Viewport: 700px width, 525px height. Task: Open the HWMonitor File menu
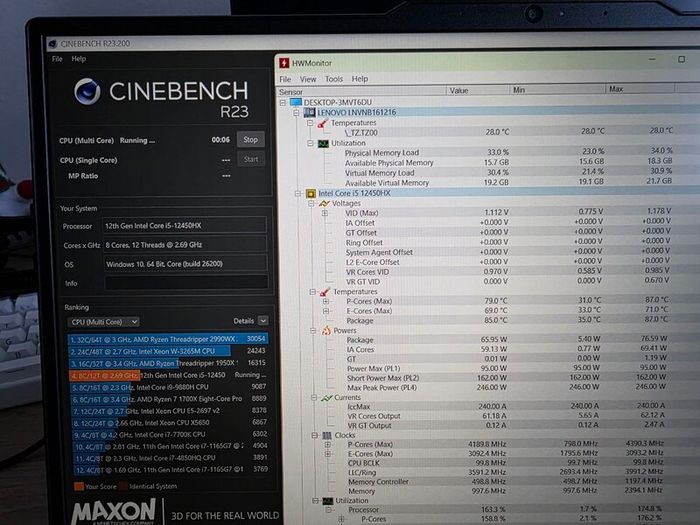pos(285,79)
